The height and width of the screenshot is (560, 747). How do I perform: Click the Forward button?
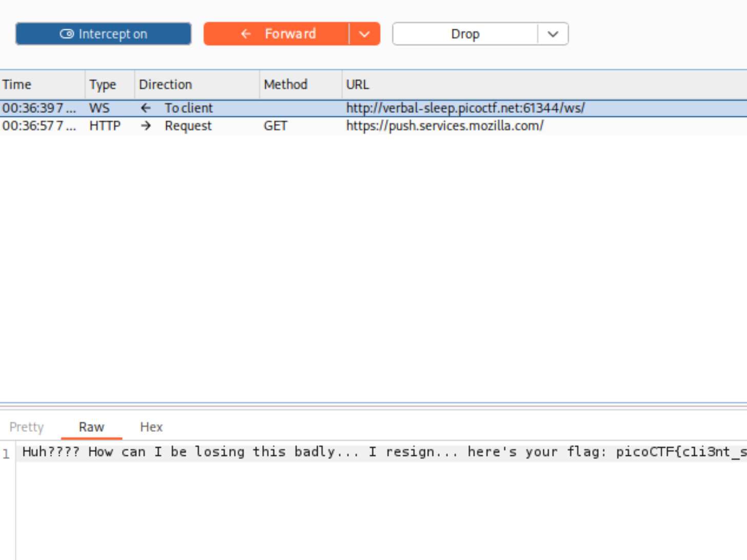tap(277, 34)
